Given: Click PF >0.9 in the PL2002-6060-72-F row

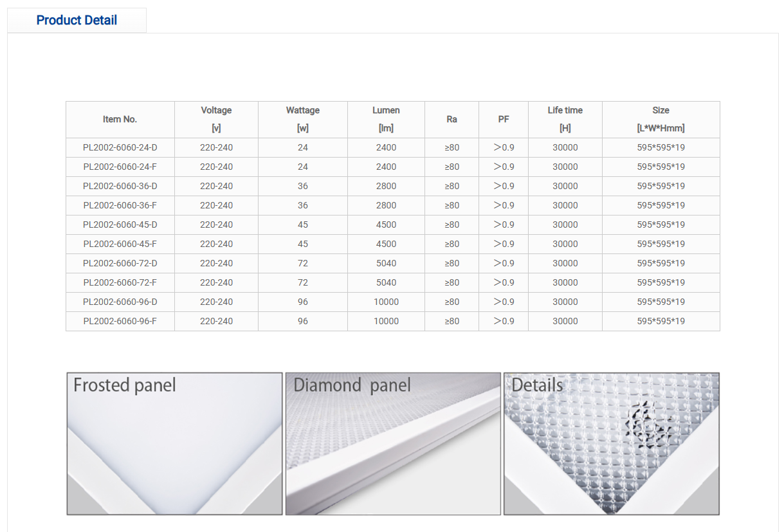Looking at the screenshot, I should [504, 282].
